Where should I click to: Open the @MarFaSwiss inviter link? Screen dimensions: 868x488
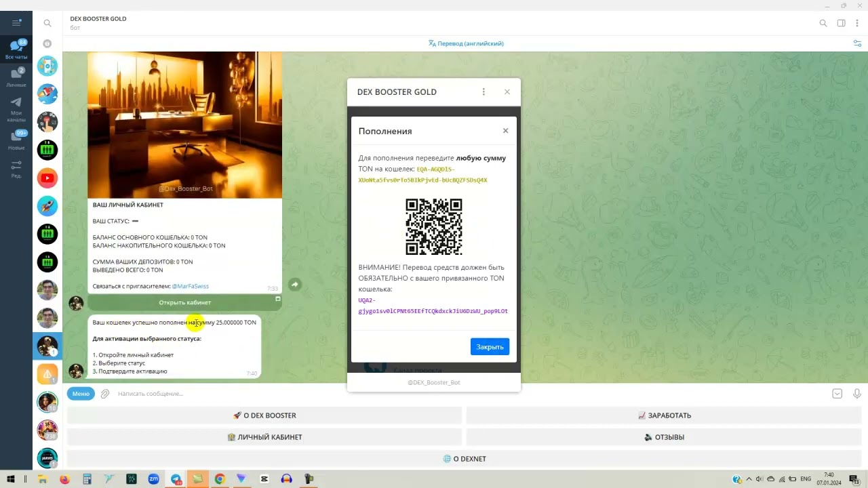191,287
